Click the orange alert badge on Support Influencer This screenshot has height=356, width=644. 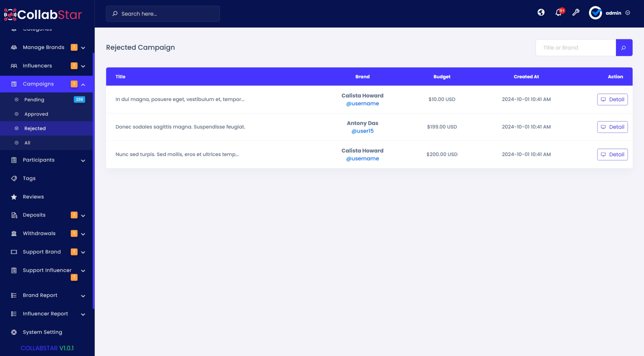(x=74, y=277)
